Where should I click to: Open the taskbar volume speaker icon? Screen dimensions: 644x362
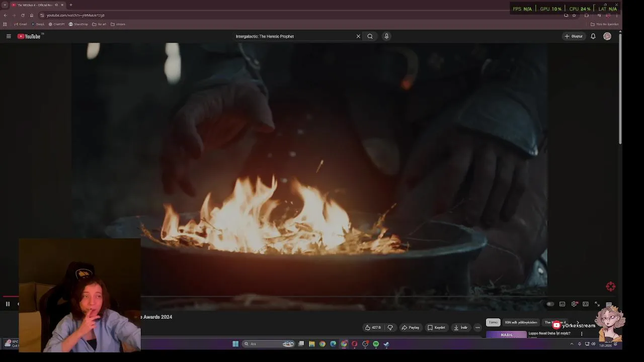[x=593, y=344]
